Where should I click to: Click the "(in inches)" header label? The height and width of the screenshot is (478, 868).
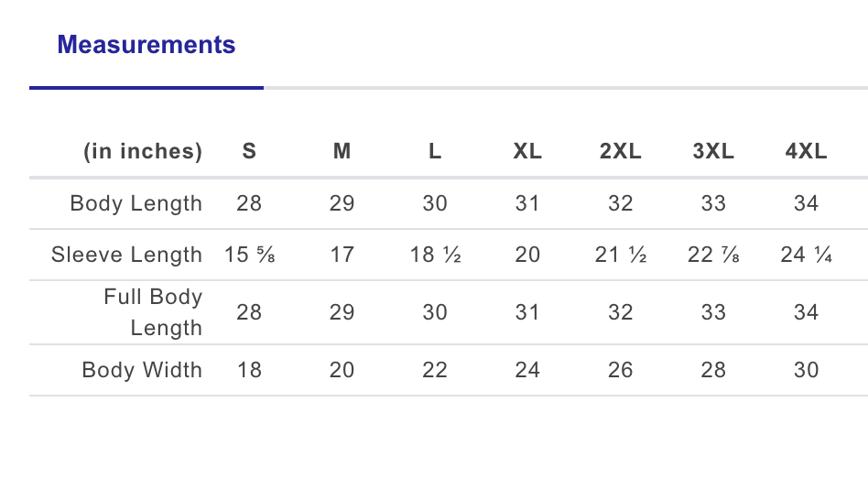click(143, 152)
